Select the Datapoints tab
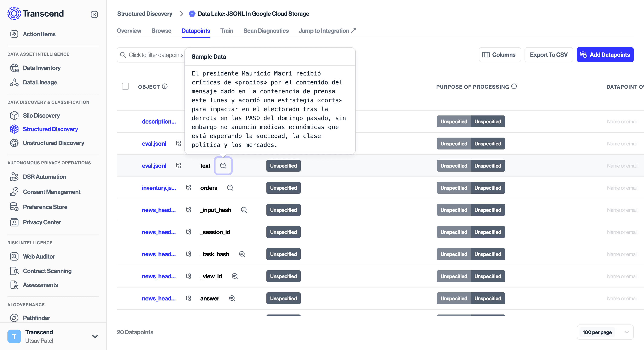 click(195, 31)
